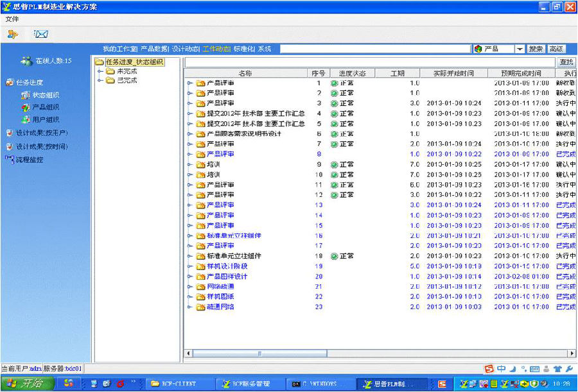Expand row 4 提交2012年 task
The image size is (578, 392).
[189, 114]
